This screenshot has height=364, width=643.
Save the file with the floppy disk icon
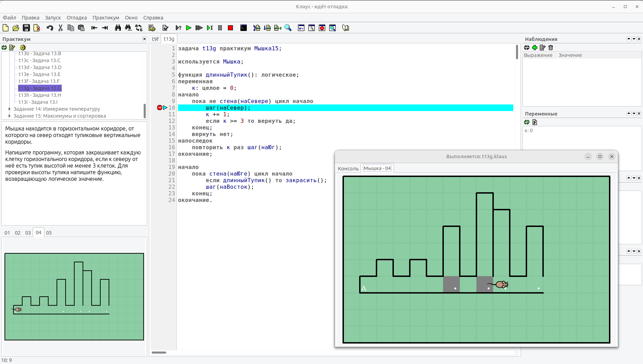coord(26,28)
